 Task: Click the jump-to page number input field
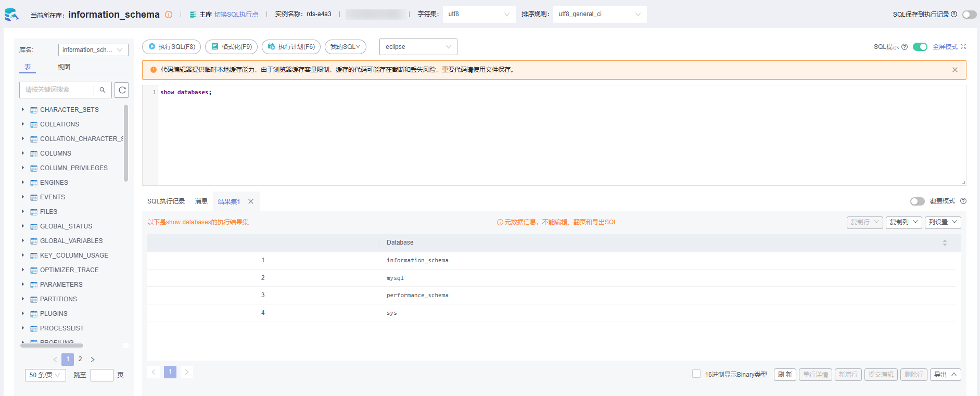[102, 375]
